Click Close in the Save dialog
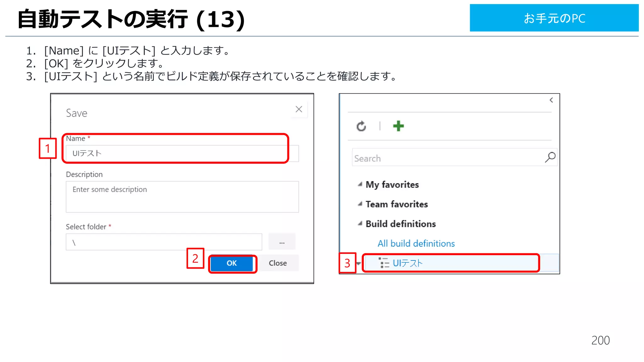Viewport: 644px width, 362px height. (x=278, y=263)
